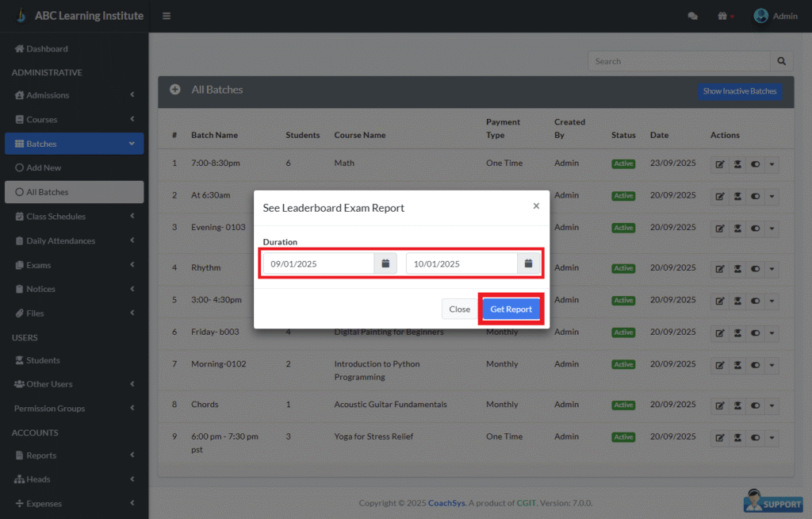
Task: Click the Get Report button
Action: (x=511, y=309)
